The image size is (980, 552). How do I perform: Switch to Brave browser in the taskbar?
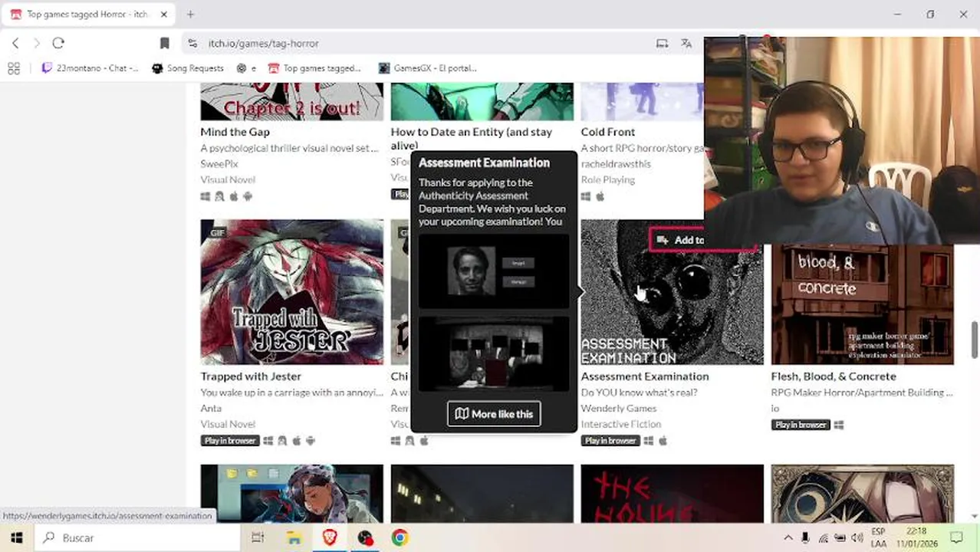point(330,537)
